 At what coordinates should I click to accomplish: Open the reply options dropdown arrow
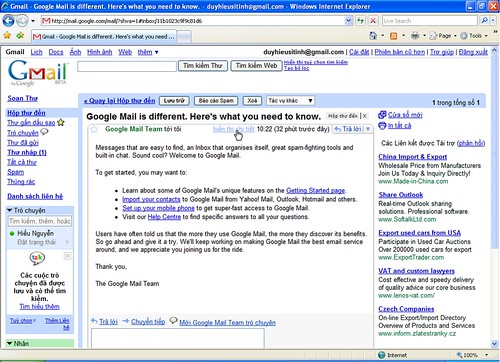click(368, 129)
